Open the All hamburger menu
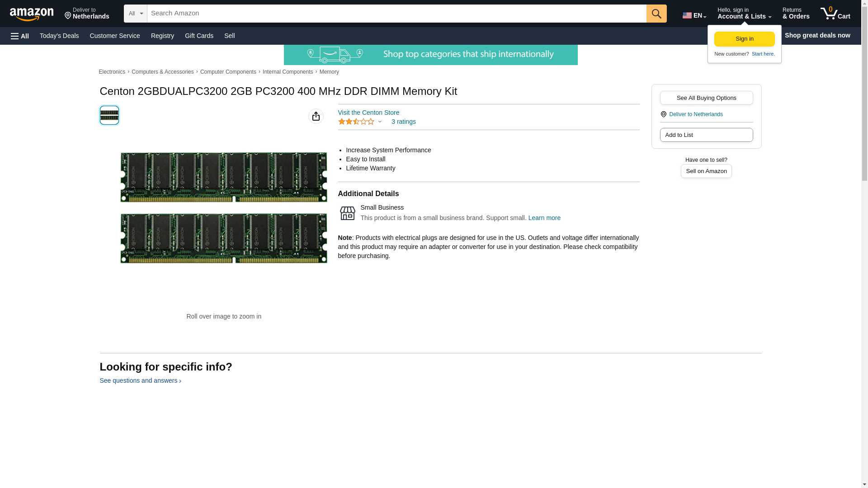The image size is (868, 488). tap(20, 36)
